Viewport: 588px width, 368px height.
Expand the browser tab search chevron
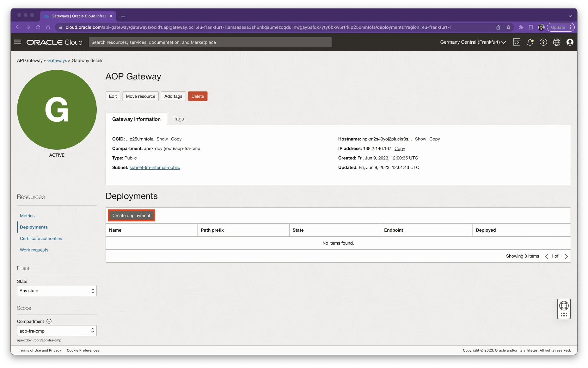570,16
